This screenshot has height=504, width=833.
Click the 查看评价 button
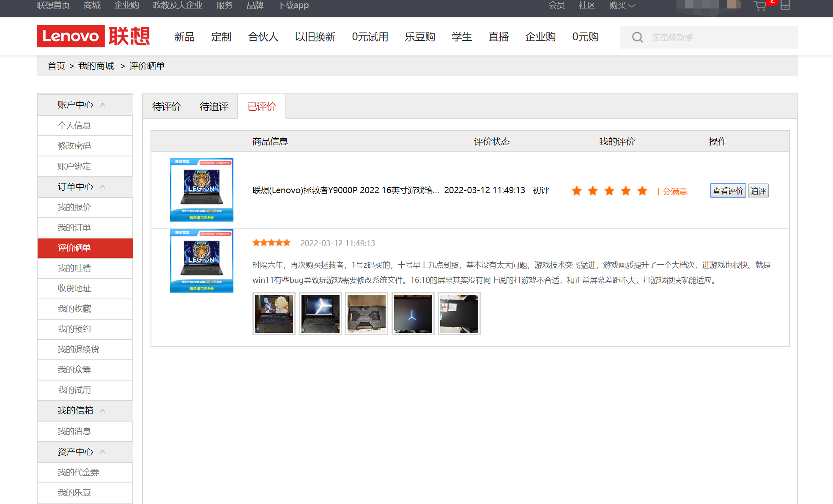(728, 191)
